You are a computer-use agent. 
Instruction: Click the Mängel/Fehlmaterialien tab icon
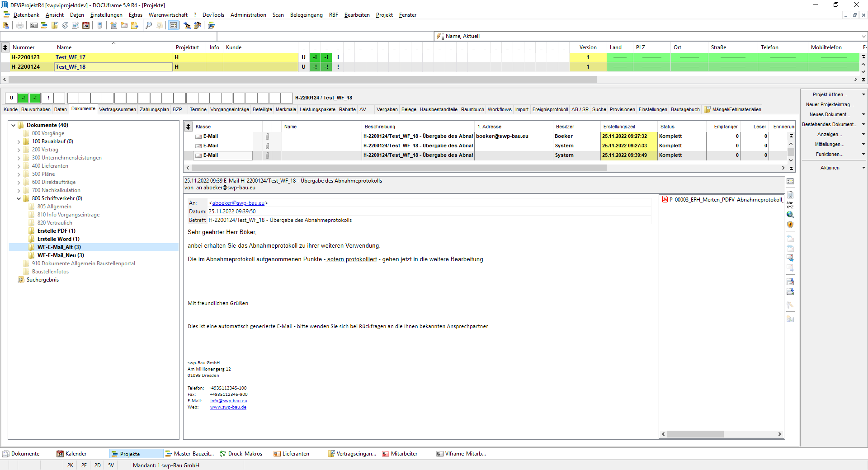click(708, 109)
